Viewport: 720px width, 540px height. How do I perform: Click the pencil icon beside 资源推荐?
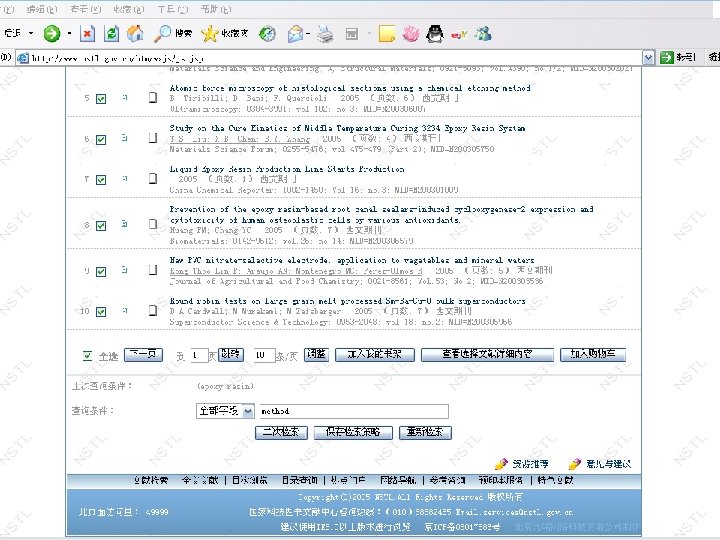[x=501, y=464]
